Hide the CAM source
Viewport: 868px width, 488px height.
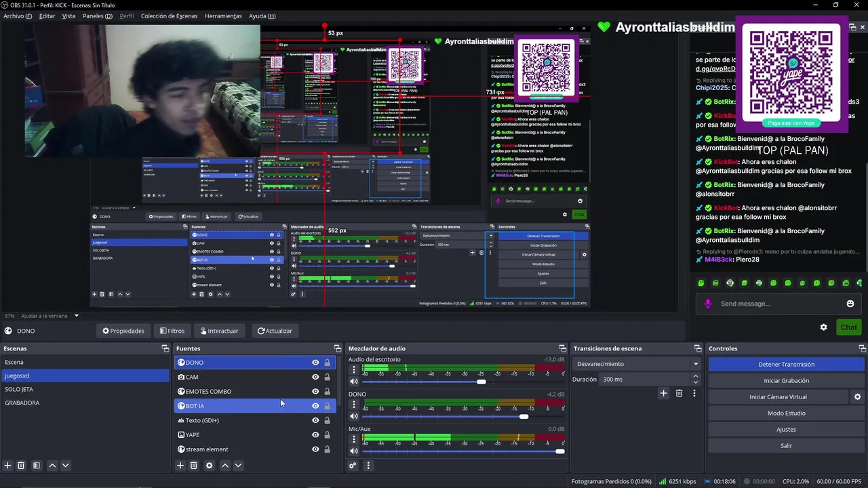pyautogui.click(x=315, y=377)
